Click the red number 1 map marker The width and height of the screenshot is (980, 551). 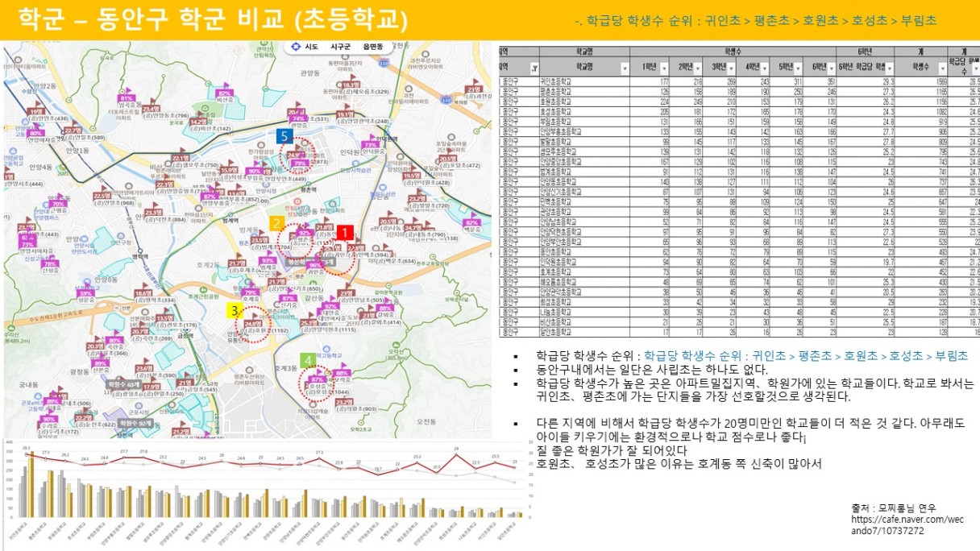pyautogui.click(x=344, y=232)
